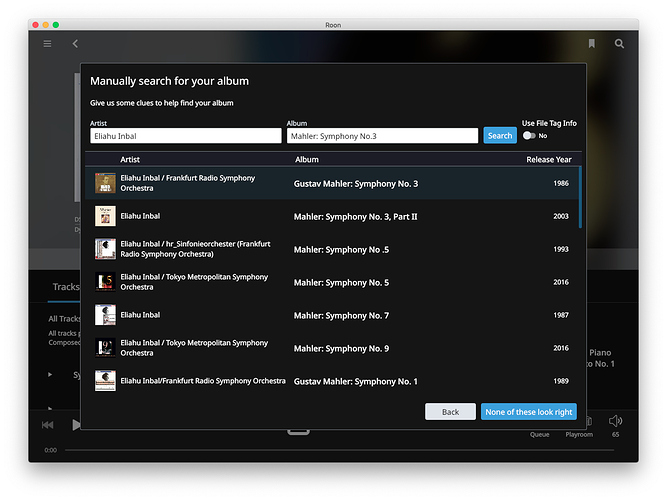Viewport: 667px width, 500px height.
Task: Click the Playroom zone label
Action: point(579,434)
